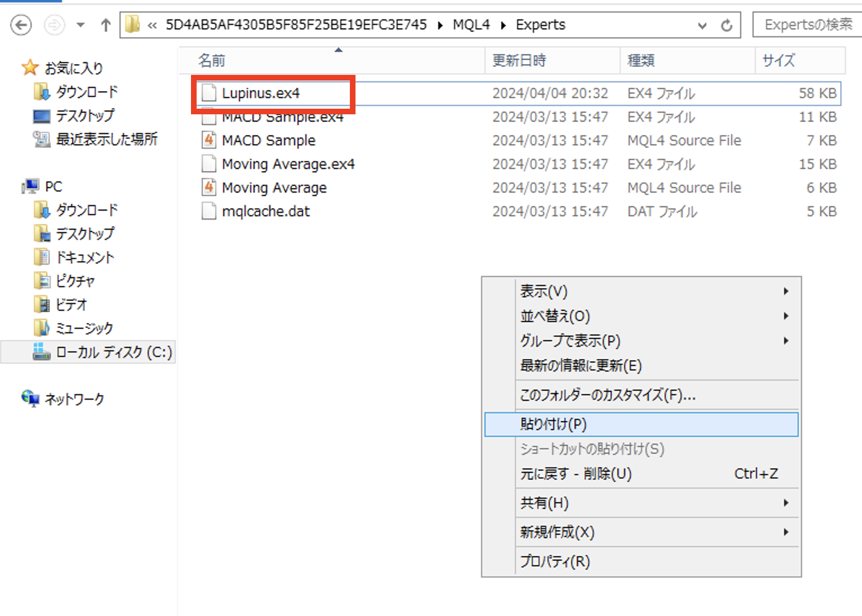The height and width of the screenshot is (616, 862).
Task: Open Local Disk (C:) in sidebar
Action: coord(113,352)
